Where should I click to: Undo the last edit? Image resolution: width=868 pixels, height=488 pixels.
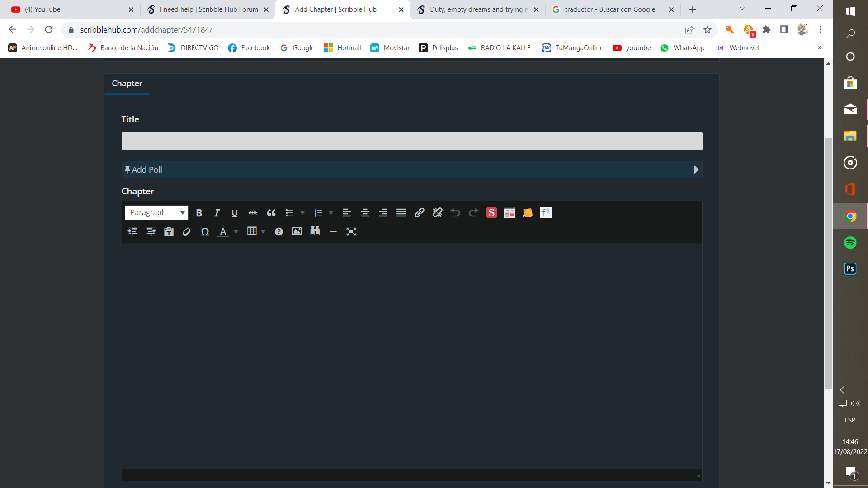pos(455,213)
